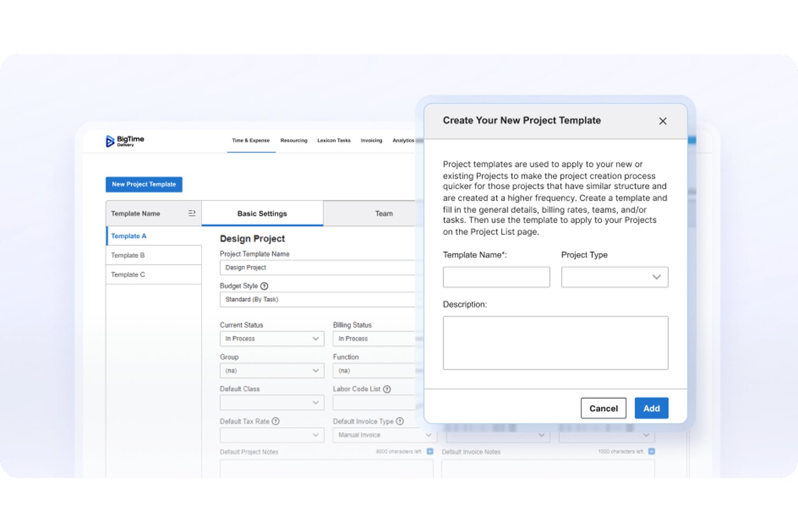Viewport: 798px width, 532px height.
Task: Open the Analytics menu
Action: (403, 141)
